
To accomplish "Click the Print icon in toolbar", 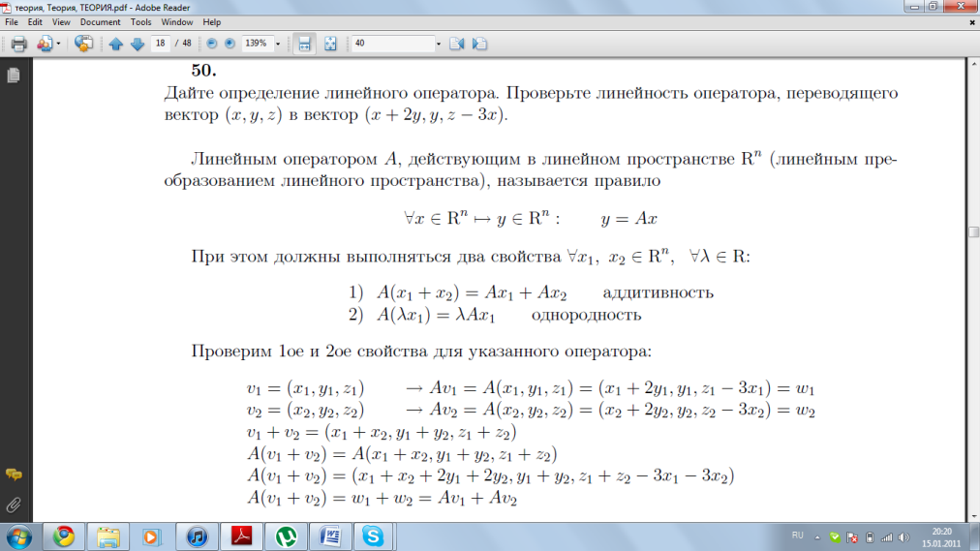I will [x=18, y=44].
